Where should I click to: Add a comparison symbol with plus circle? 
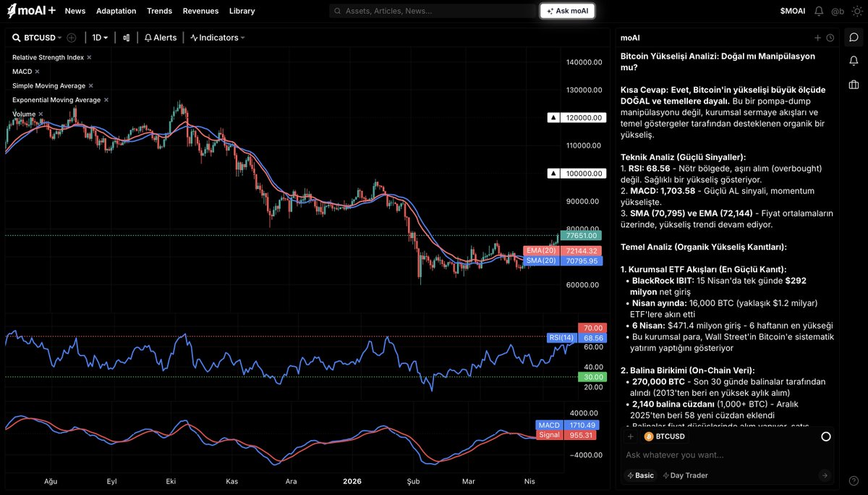pyautogui.click(x=72, y=38)
